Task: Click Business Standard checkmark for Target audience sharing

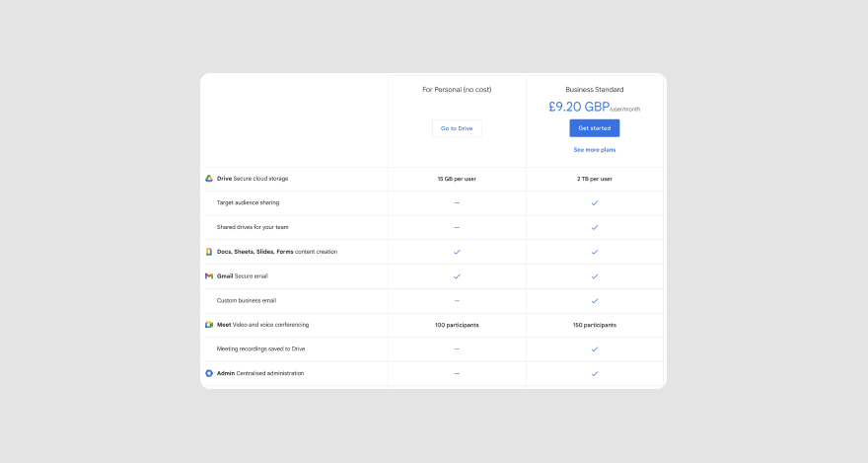Action: point(595,202)
